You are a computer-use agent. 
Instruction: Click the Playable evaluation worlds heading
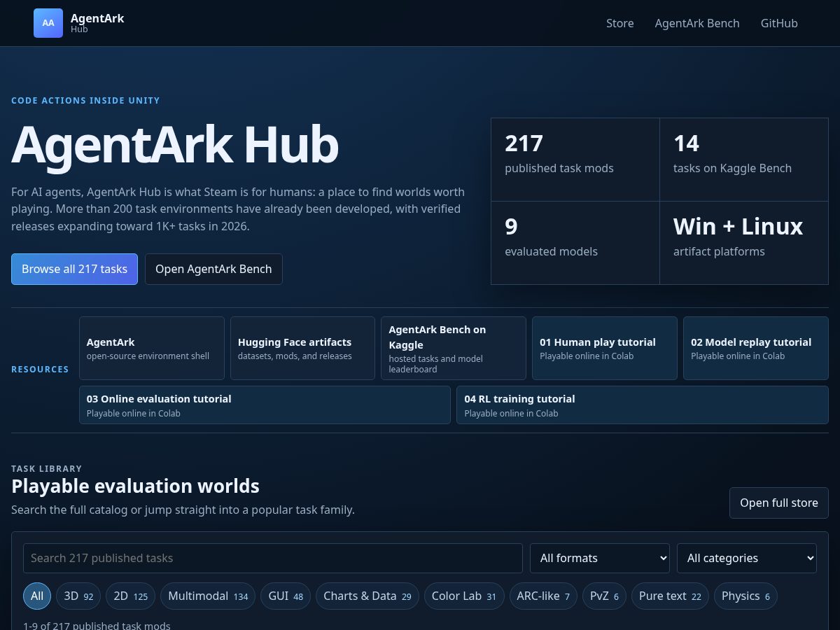click(x=135, y=486)
